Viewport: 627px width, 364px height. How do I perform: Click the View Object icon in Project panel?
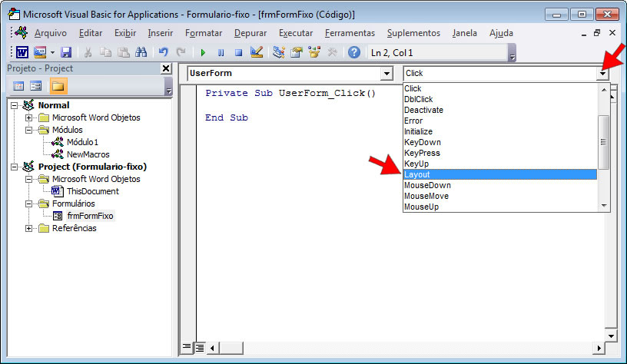coord(36,86)
